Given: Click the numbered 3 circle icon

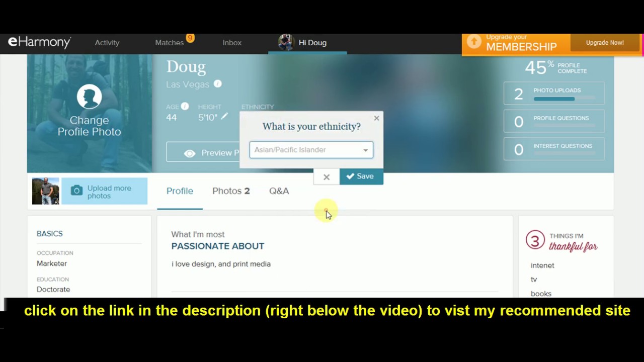Looking at the screenshot, I should pos(535,240).
